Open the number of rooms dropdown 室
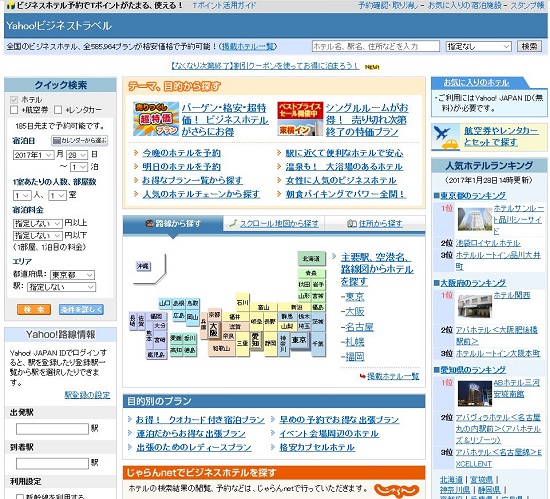 pyautogui.click(x=57, y=195)
